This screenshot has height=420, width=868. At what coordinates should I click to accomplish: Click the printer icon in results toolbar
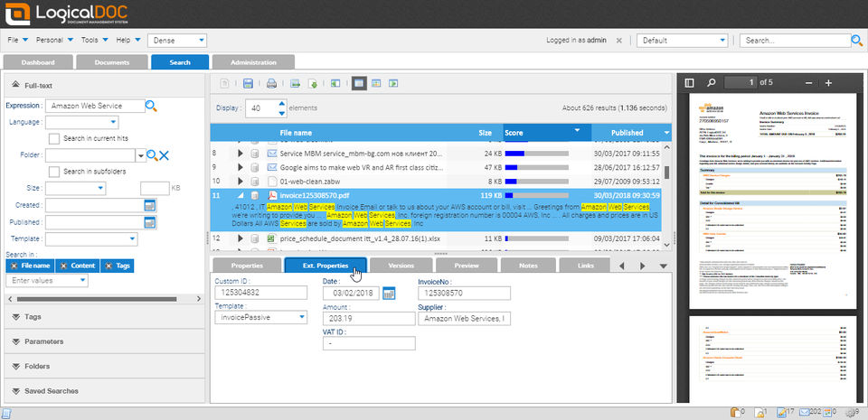point(271,83)
